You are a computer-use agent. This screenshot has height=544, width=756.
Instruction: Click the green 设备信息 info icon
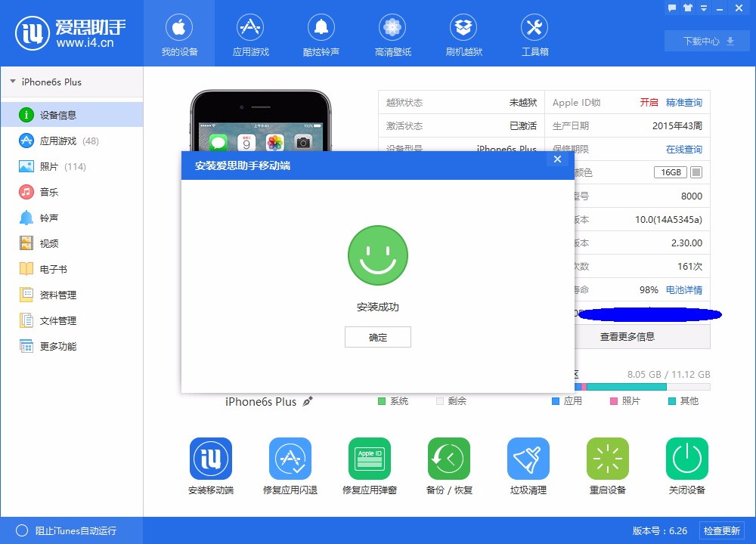[x=26, y=115]
